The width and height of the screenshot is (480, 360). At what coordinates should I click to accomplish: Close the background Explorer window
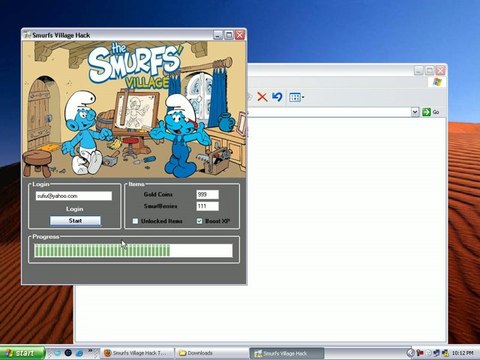440,70
